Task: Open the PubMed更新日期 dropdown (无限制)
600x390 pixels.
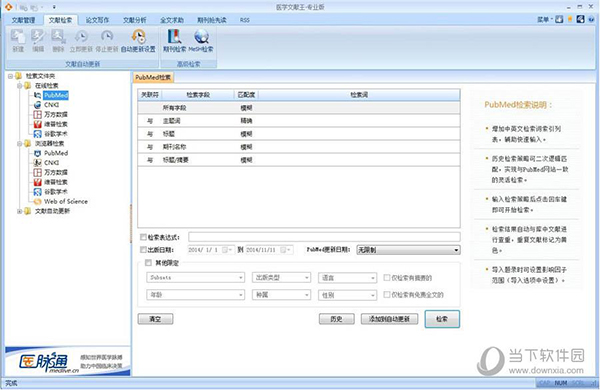Action: tap(408, 250)
